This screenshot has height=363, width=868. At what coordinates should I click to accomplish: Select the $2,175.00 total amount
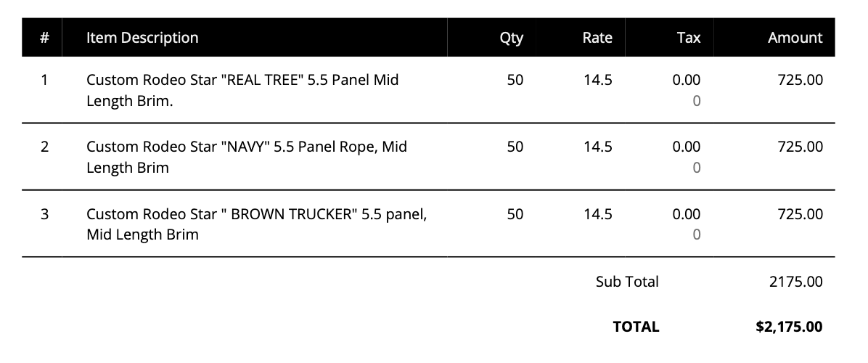(789, 327)
